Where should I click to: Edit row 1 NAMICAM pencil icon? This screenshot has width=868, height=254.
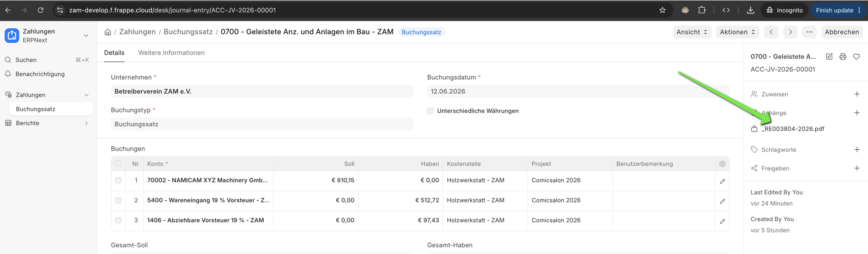[x=723, y=181]
